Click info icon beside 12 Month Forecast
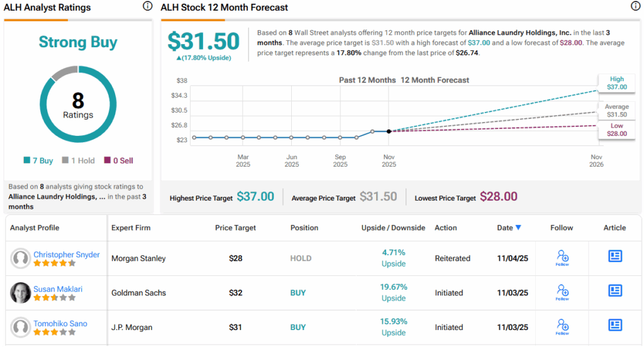The width and height of the screenshot is (644, 347). coord(635,6)
